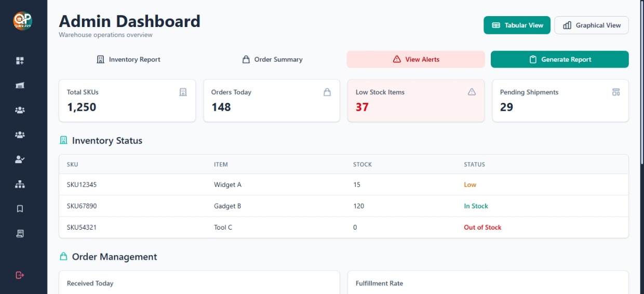This screenshot has height=294, width=644.
Task: Select the SKU54321 cell
Action: (82, 227)
